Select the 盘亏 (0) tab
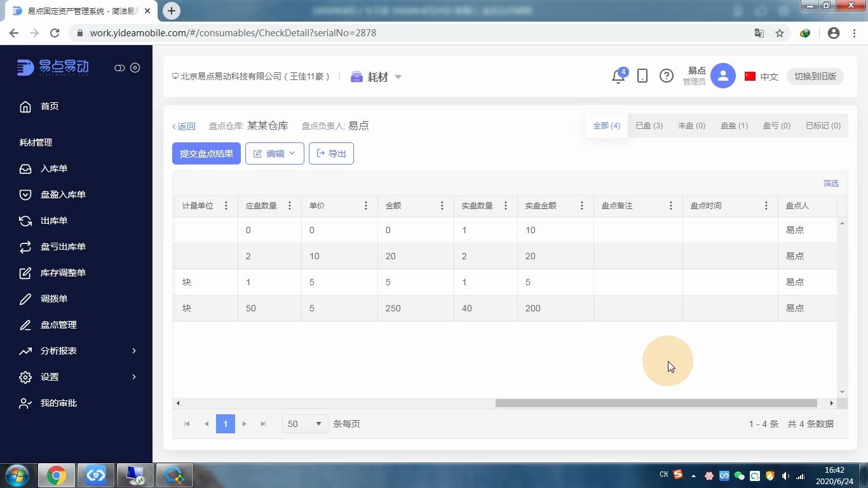Screen dimensions: 868x488 [x=776, y=126]
